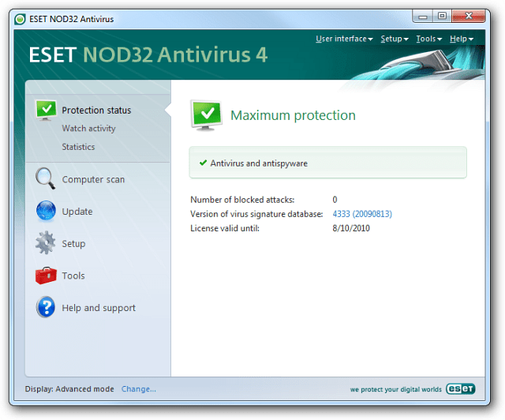Click the Update globe icon

tap(46, 211)
